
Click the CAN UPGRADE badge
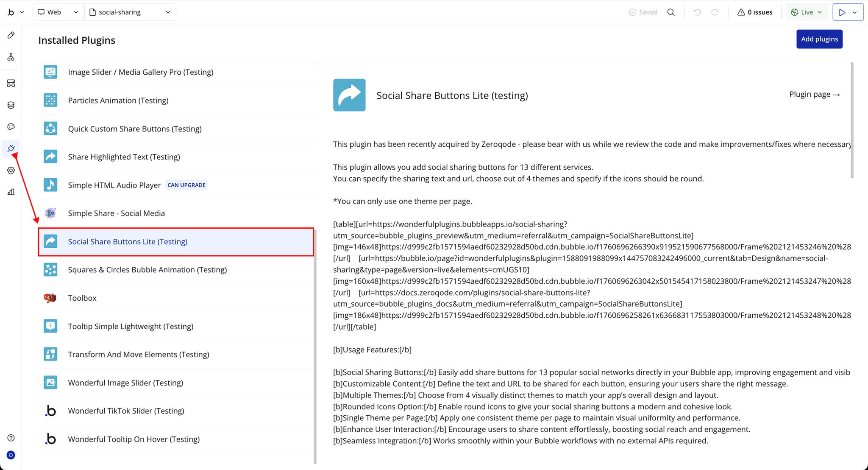(186, 185)
